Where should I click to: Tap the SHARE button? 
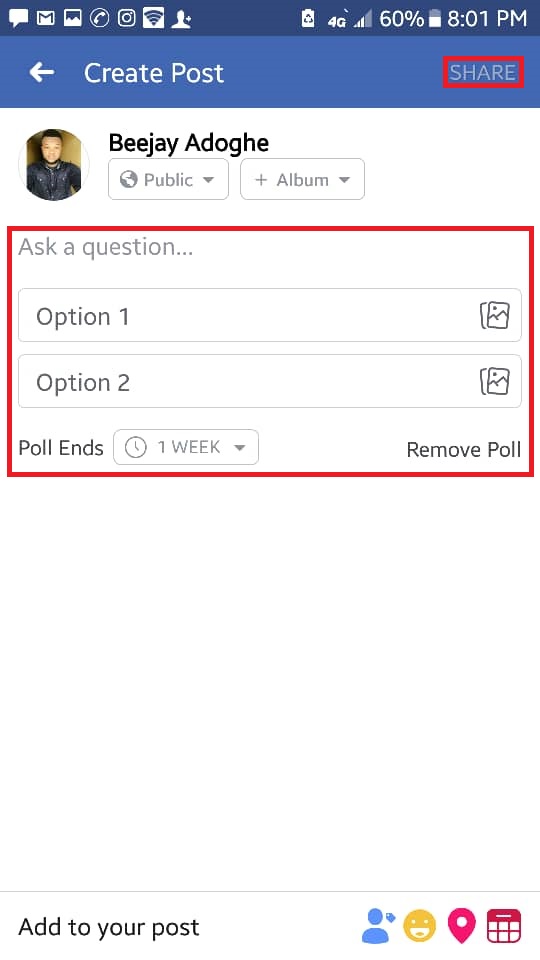click(483, 73)
